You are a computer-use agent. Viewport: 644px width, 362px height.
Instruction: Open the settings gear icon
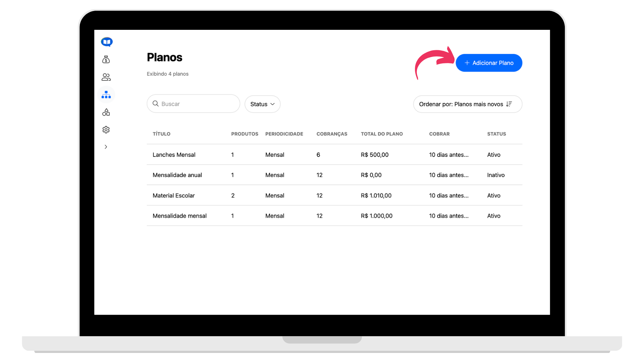pos(106,130)
